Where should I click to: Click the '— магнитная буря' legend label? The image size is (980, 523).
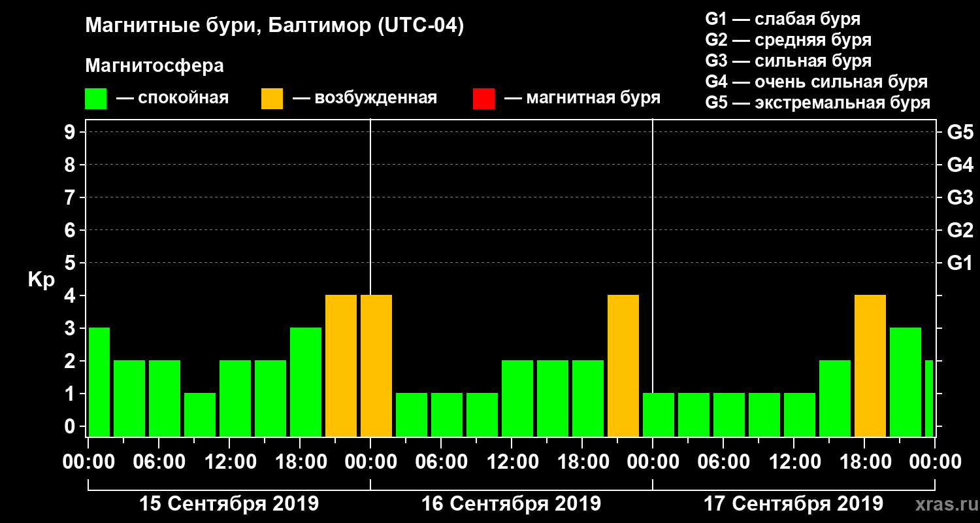[583, 98]
